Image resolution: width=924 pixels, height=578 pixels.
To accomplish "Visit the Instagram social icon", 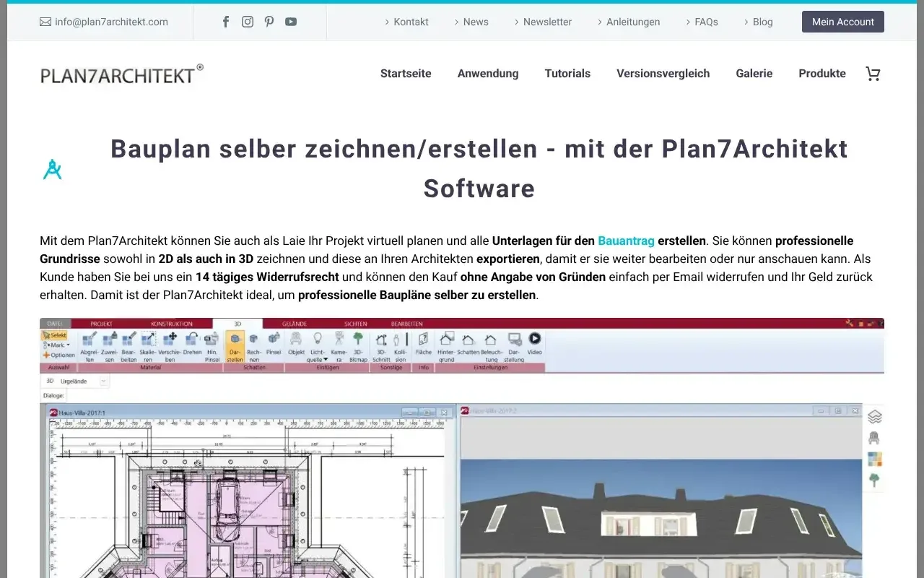I will point(248,22).
